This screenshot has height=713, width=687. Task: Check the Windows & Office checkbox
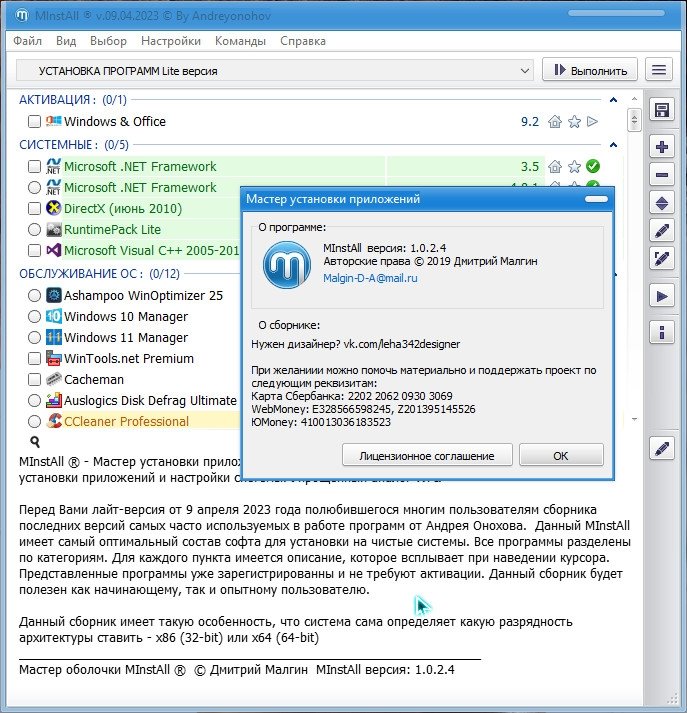[x=34, y=121]
